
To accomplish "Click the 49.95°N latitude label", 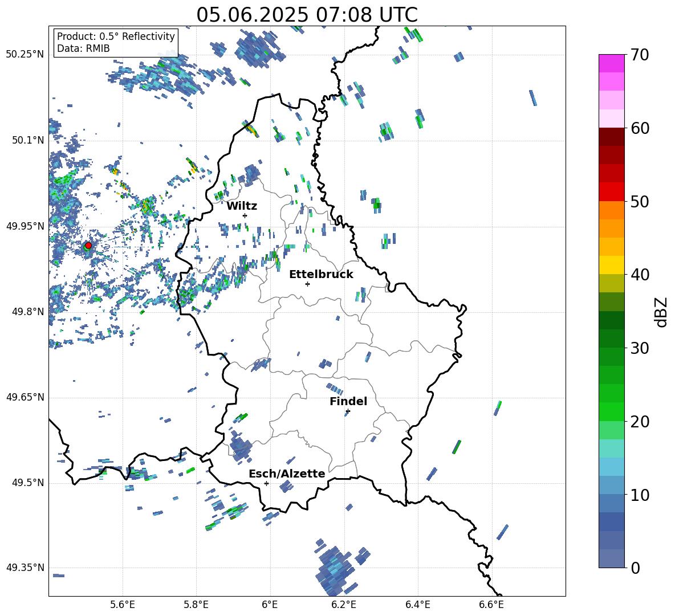I will tap(25, 226).
